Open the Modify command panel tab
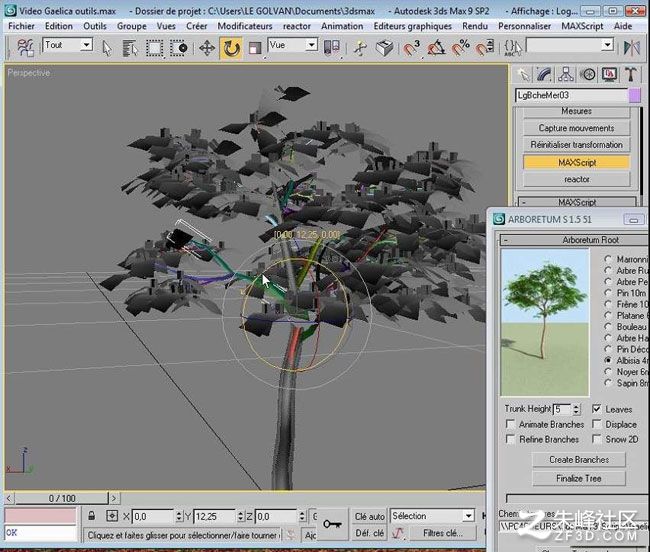The width and height of the screenshot is (650, 552). point(544,75)
